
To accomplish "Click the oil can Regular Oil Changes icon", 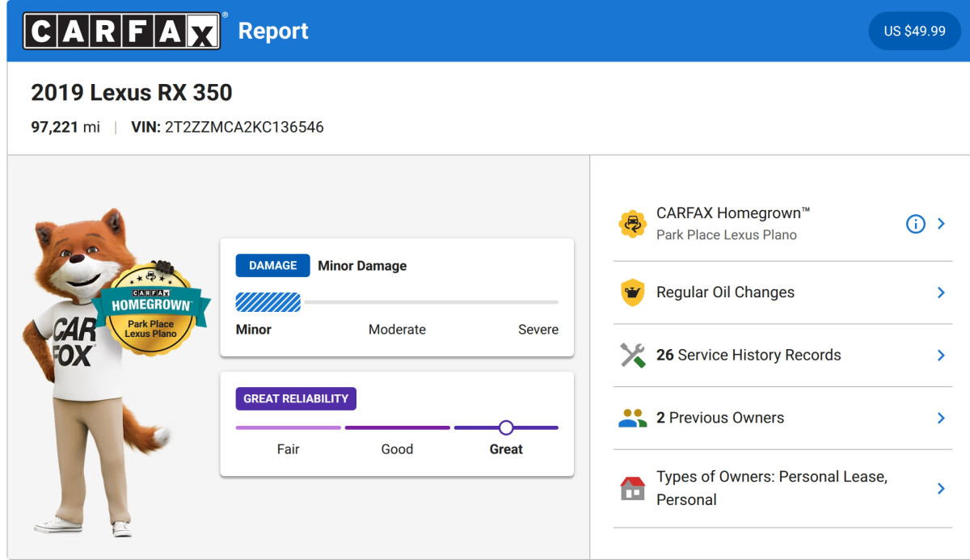I will click(x=632, y=293).
